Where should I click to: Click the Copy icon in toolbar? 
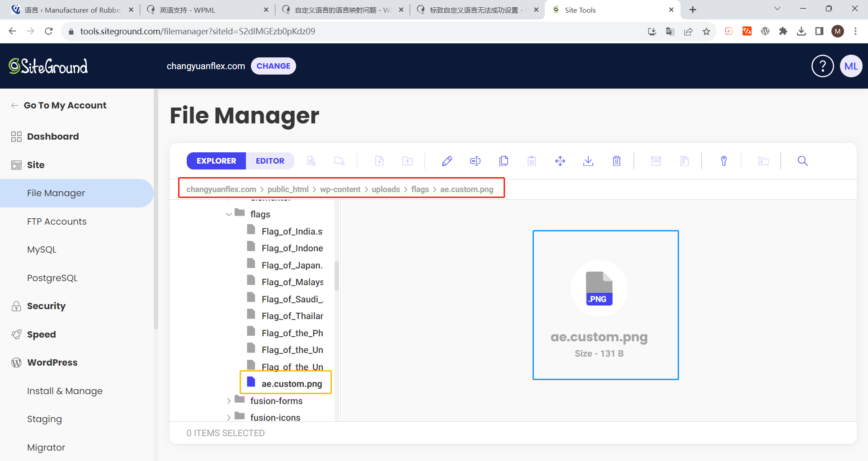504,161
